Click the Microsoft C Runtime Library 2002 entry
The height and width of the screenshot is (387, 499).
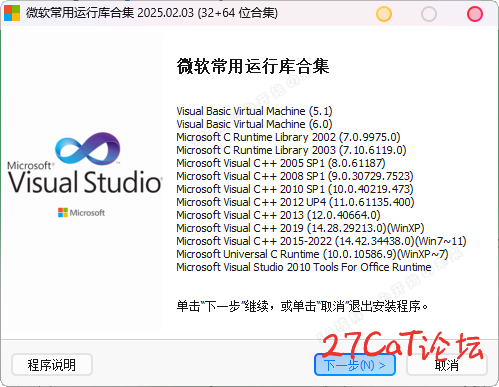click(x=288, y=137)
